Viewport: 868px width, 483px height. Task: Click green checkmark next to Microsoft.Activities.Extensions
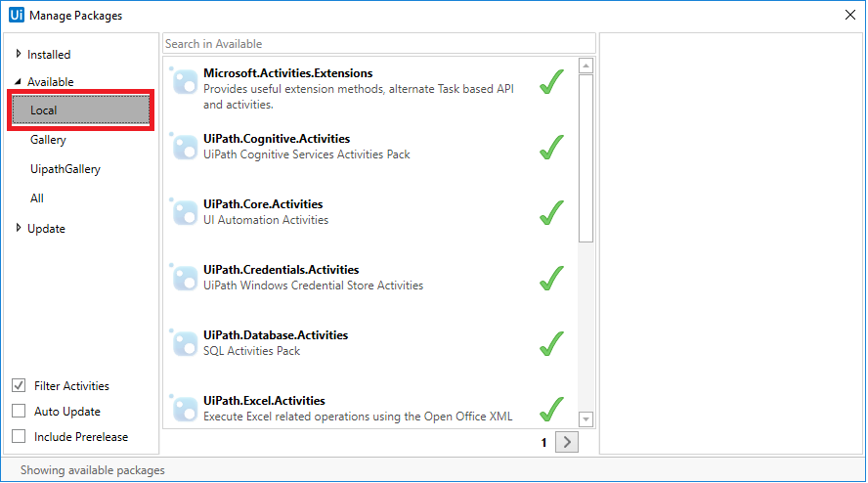tap(552, 82)
